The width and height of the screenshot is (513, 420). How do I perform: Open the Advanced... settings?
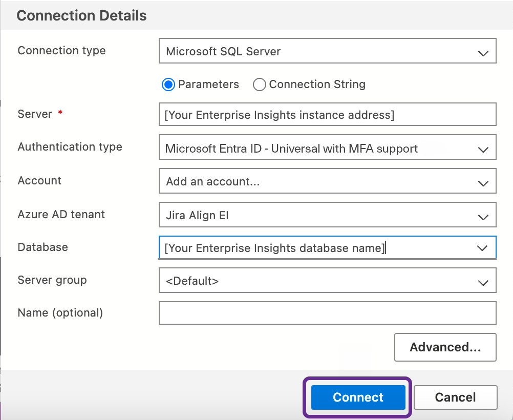pyautogui.click(x=444, y=347)
